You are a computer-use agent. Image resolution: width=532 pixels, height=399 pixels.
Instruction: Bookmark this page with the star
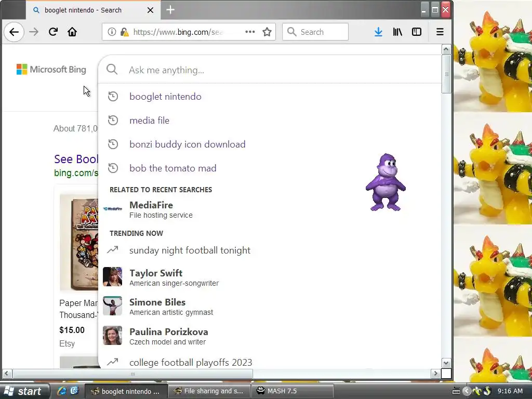tap(267, 32)
